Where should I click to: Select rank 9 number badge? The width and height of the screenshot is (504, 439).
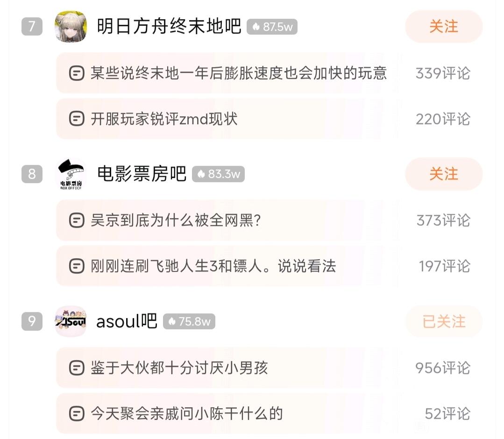pyautogui.click(x=32, y=321)
